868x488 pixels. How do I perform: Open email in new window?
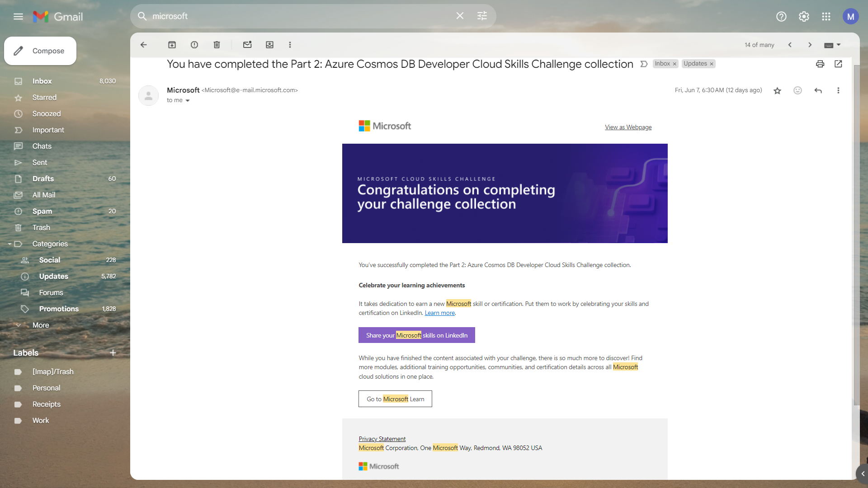(x=838, y=64)
